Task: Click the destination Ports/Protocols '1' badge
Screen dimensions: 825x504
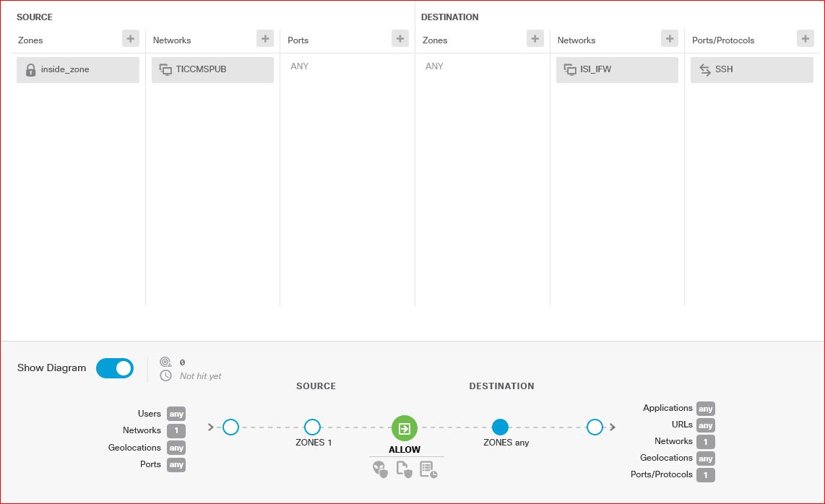Action: tap(706, 475)
